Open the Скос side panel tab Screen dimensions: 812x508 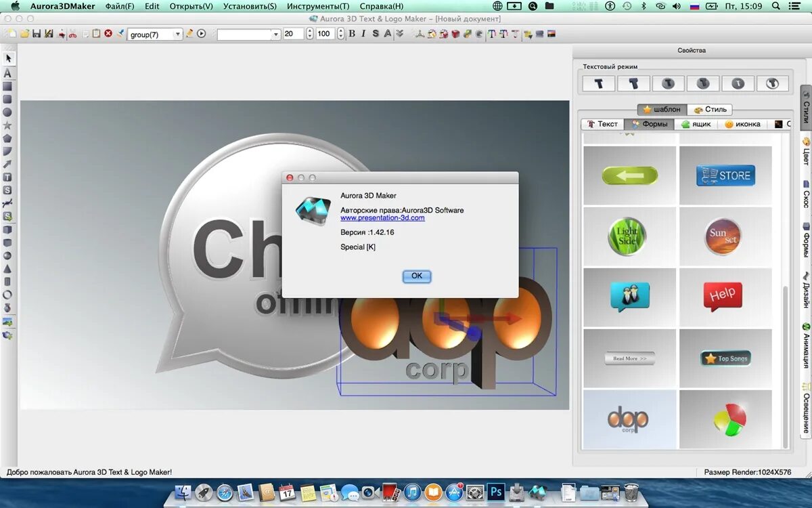(x=806, y=194)
